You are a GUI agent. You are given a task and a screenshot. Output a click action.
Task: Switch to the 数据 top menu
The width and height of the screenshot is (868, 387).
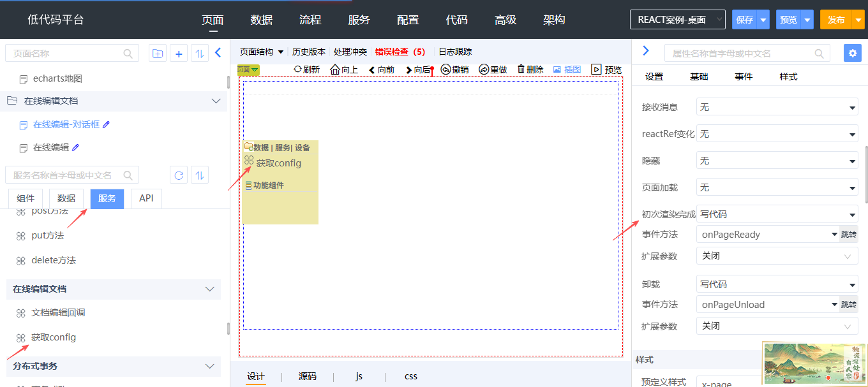click(262, 20)
